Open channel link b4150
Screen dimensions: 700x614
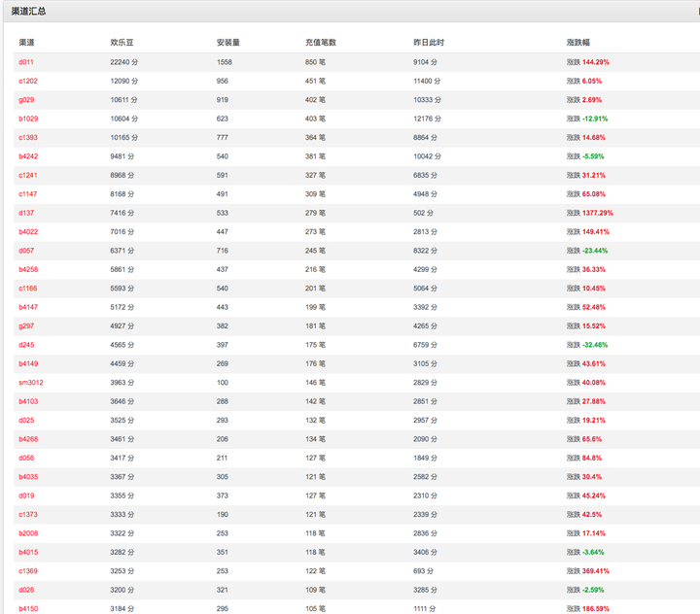pos(28,608)
